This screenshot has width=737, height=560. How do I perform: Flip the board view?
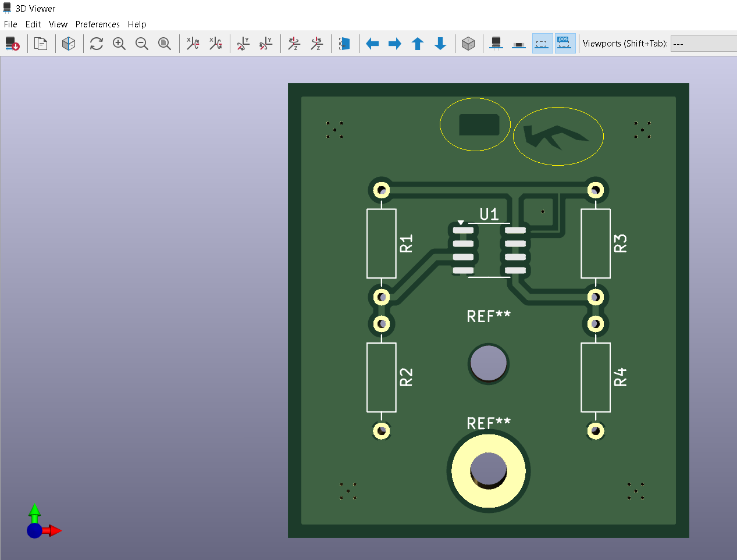click(x=345, y=44)
